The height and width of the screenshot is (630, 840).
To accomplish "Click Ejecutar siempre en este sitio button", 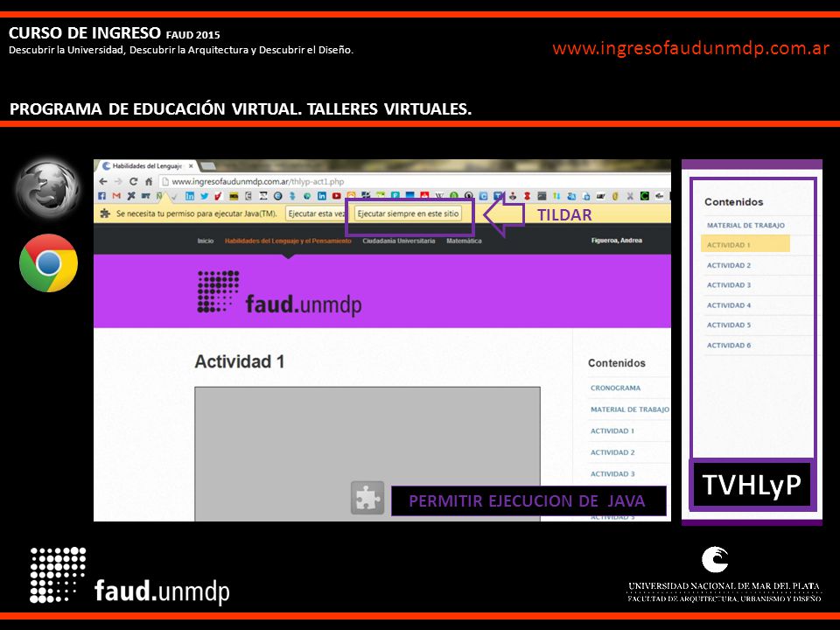I will click(409, 213).
